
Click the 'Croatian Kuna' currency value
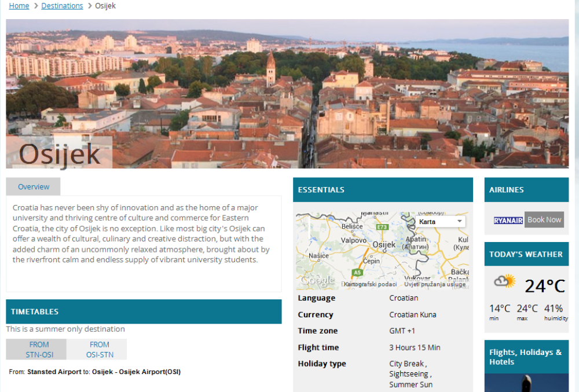(413, 315)
